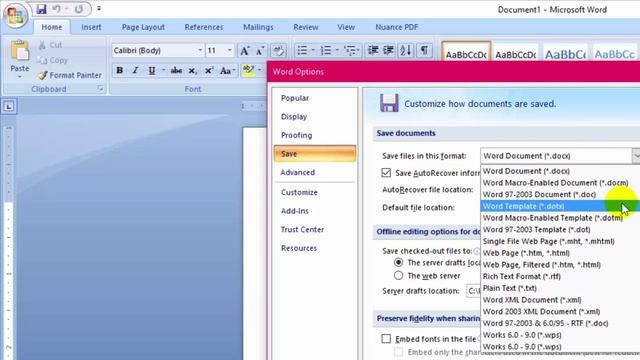Open Customize Quick Access Toolbar arrow
The height and width of the screenshot is (360, 640).
pos(99,8)
